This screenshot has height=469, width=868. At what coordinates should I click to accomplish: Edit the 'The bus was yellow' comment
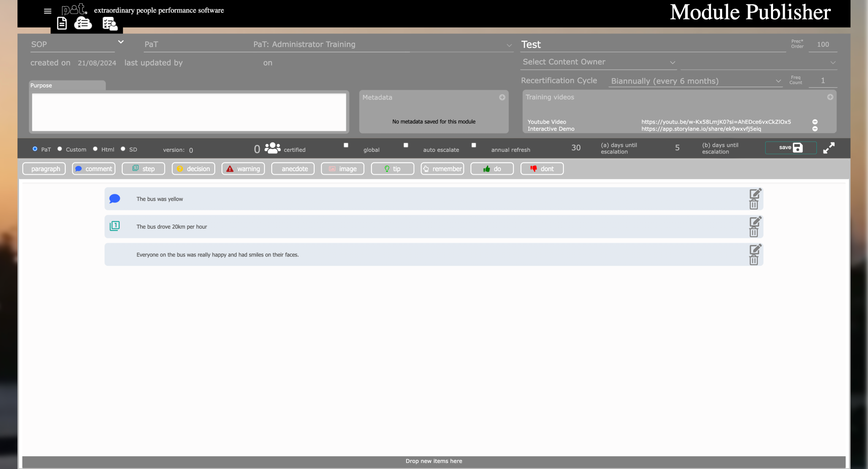(x=755, y=193)
